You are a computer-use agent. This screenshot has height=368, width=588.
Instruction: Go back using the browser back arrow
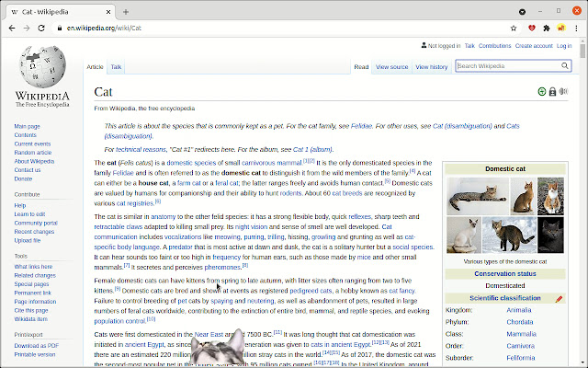click(x=12, y=29)
